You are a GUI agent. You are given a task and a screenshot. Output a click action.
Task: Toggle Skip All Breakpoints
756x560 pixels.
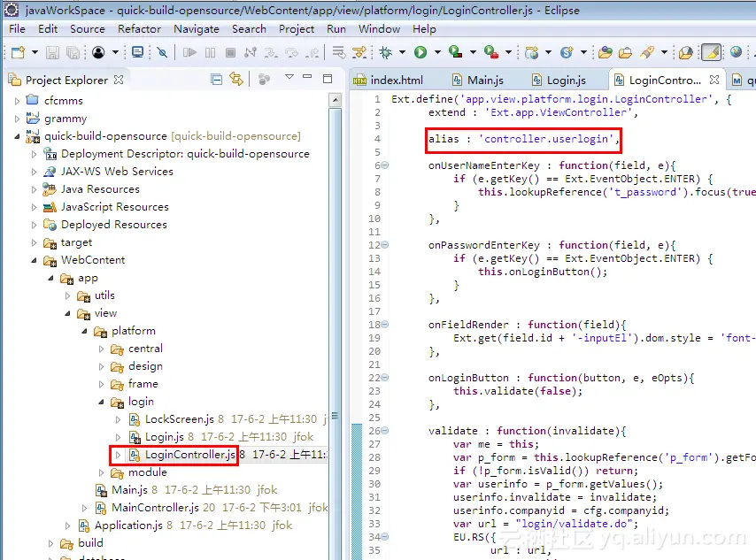163,52
